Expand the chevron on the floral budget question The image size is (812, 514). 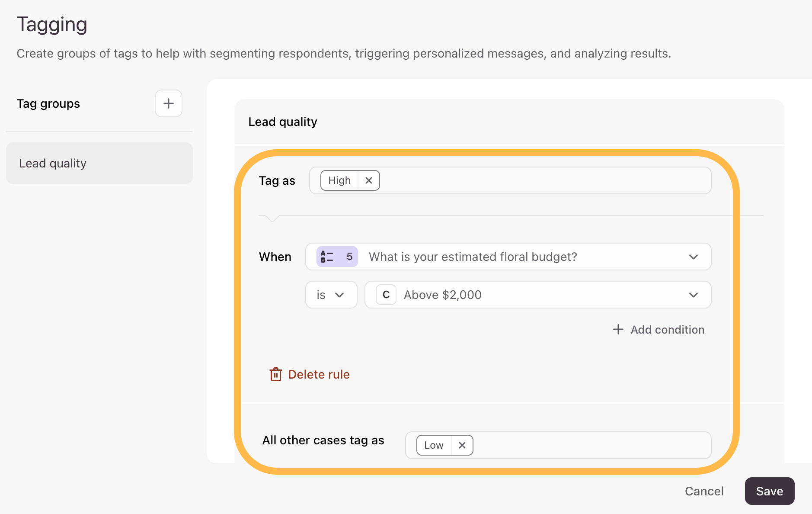click(693, 257)
